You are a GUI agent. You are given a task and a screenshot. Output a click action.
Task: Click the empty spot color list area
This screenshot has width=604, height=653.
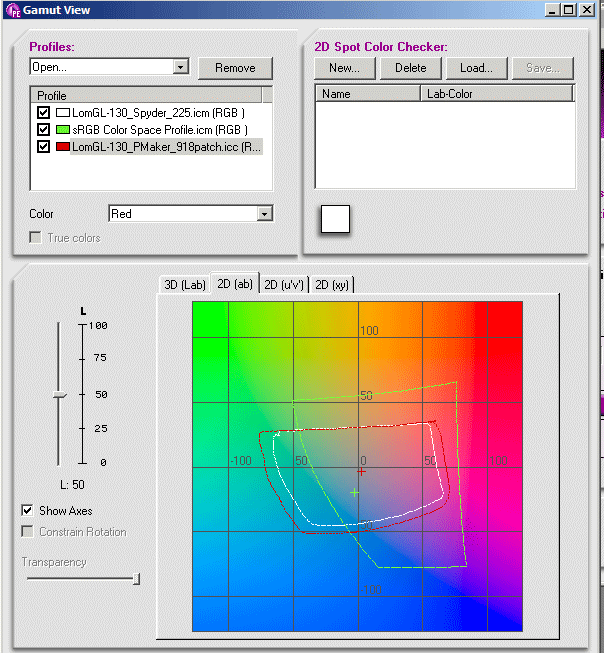coord(445,145)
